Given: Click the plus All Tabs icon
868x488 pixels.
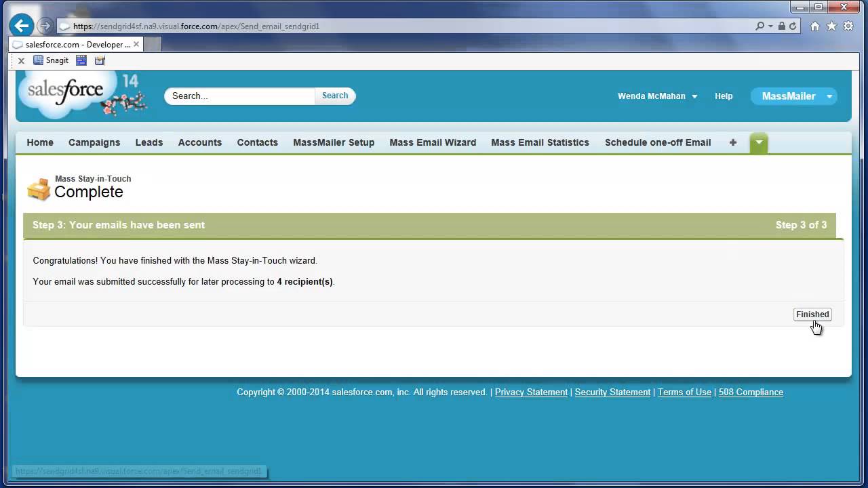Looking at the screenshot, I should point(733,142).
